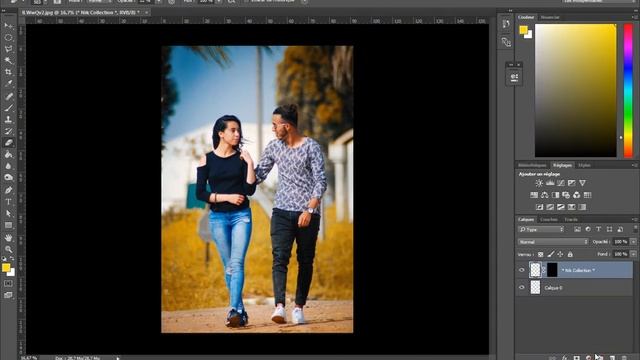Add a Vibrance adjustment
The image size is (640, 360).
point(582,183)
